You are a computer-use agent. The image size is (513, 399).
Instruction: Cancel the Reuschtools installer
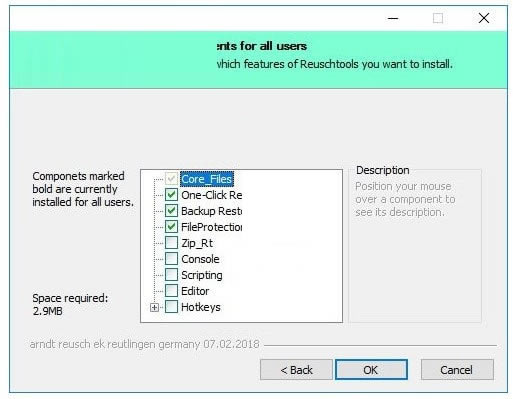(x=457, y=370)
